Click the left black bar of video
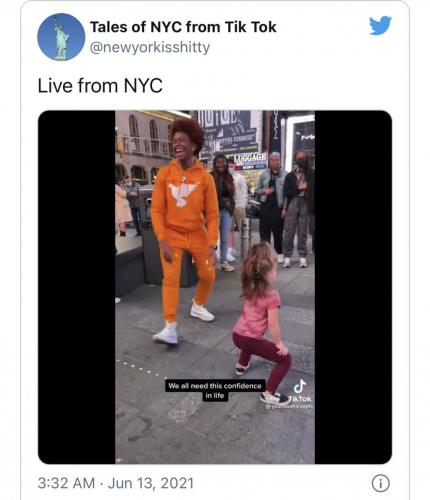This screenshot has height=500, width=430. (77, 287)
